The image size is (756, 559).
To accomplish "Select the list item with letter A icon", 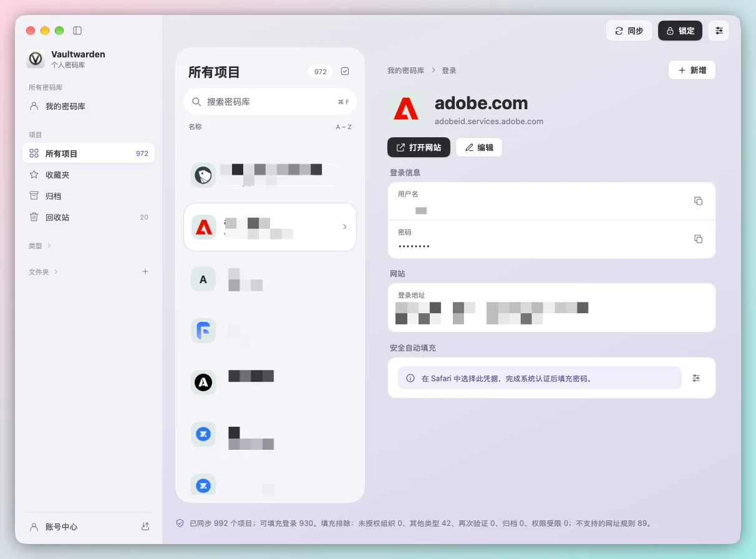I will tap(270, 279).
